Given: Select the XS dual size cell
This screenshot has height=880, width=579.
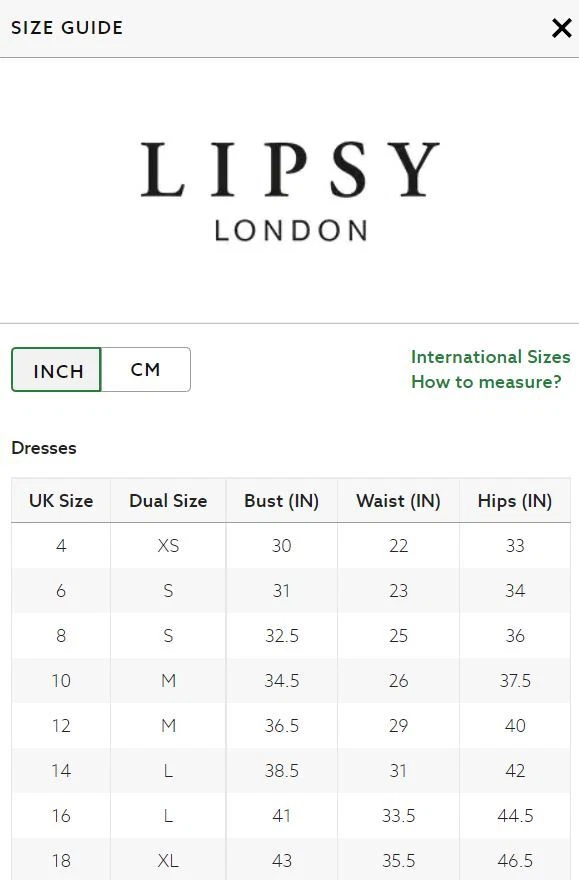Looking at the screenshot, I should click(x=168, y=546).
